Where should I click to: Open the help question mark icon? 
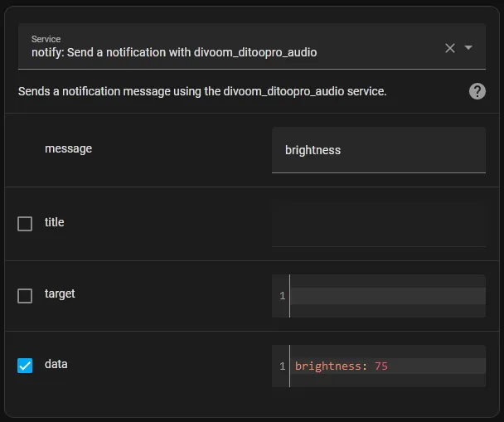tap(477, 91)
